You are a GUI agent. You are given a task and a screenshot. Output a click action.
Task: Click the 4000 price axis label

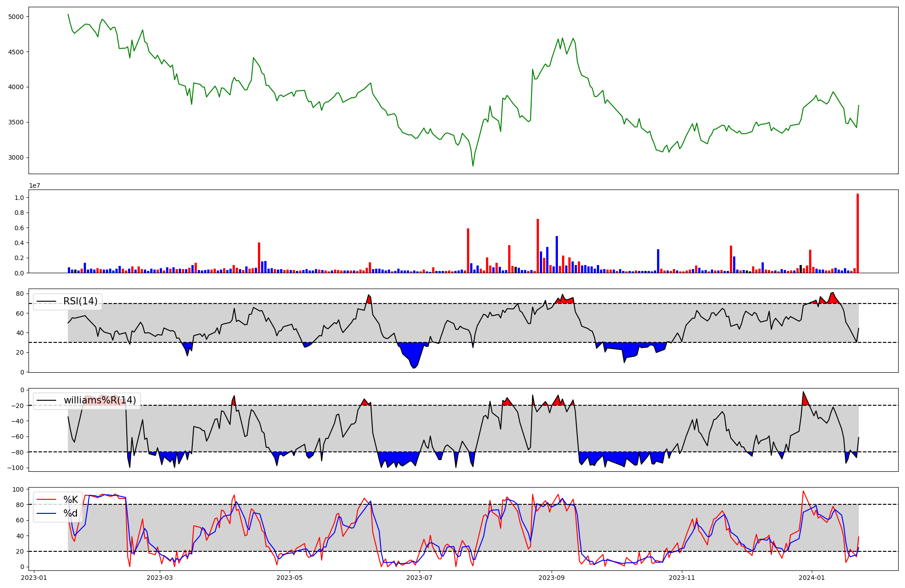(16, 87)
